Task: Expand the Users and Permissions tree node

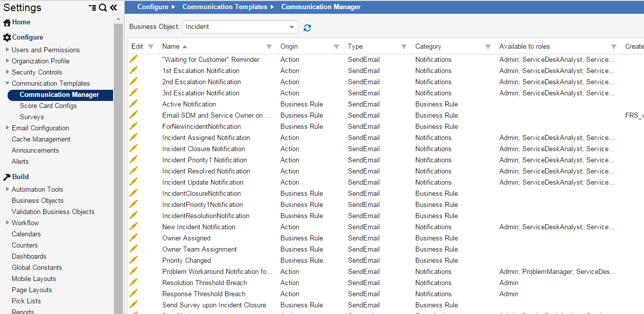Action: pos(7,50)
